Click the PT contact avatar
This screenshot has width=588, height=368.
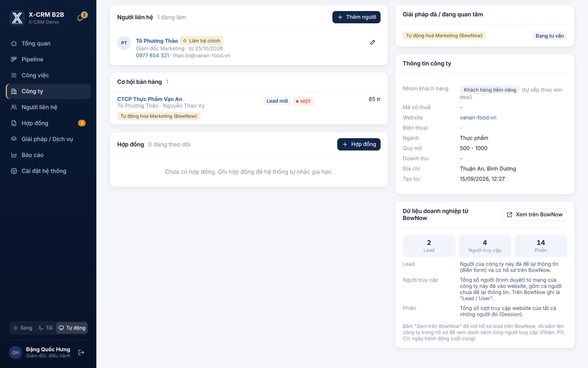124,43
